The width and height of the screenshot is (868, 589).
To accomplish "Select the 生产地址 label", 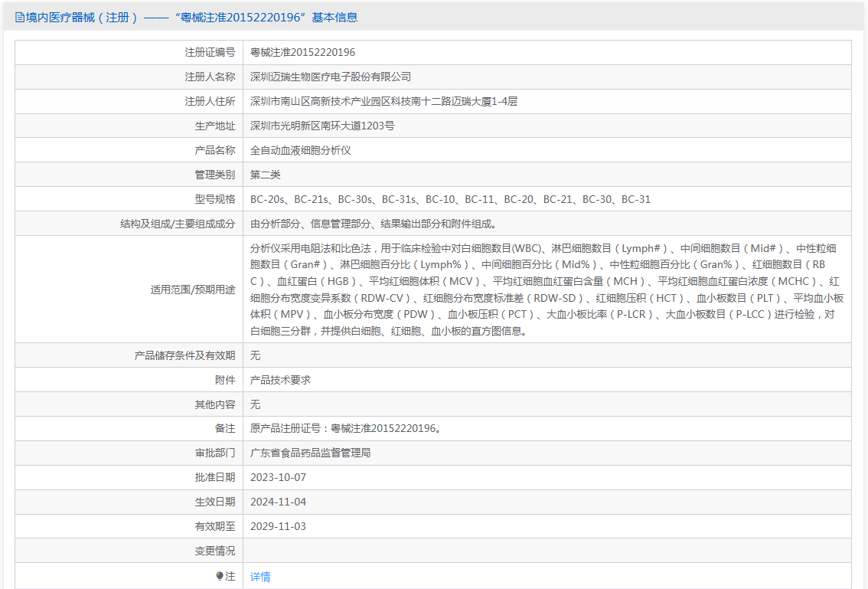I will click(215, 126).
